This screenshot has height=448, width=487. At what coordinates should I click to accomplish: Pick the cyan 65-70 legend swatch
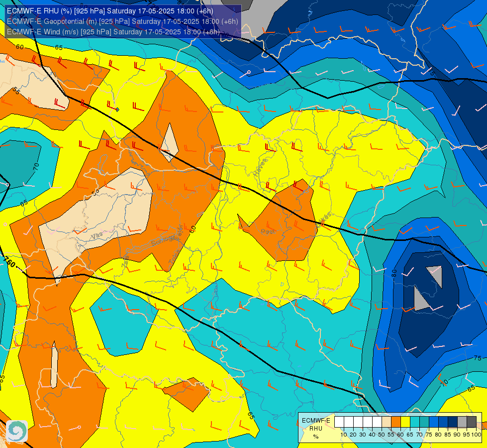pyautogui.click(x=415, y=422)
